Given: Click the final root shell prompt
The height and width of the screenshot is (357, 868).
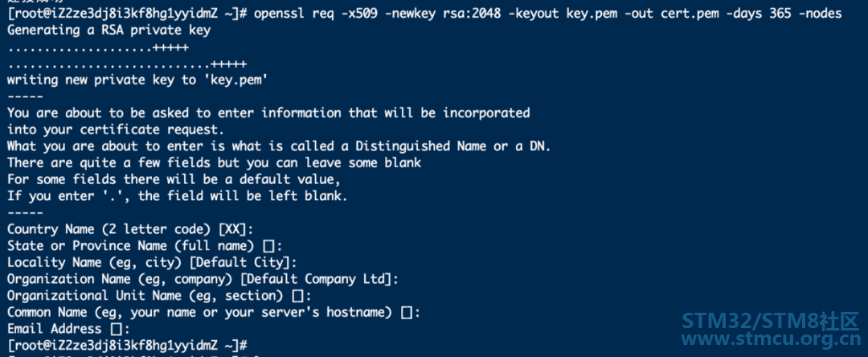Looking at the screenshot, I should pyautogui.click(x=127, y=346).
